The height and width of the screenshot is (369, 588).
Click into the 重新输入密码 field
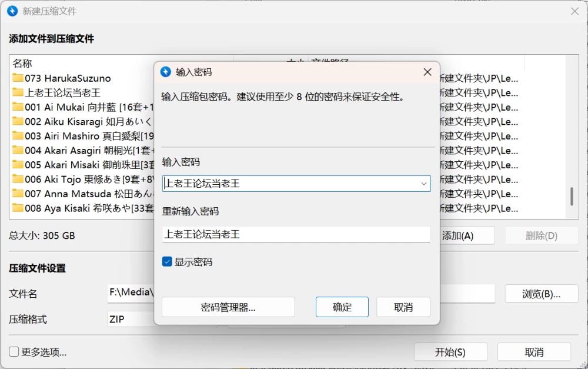(x=296, y=234)
